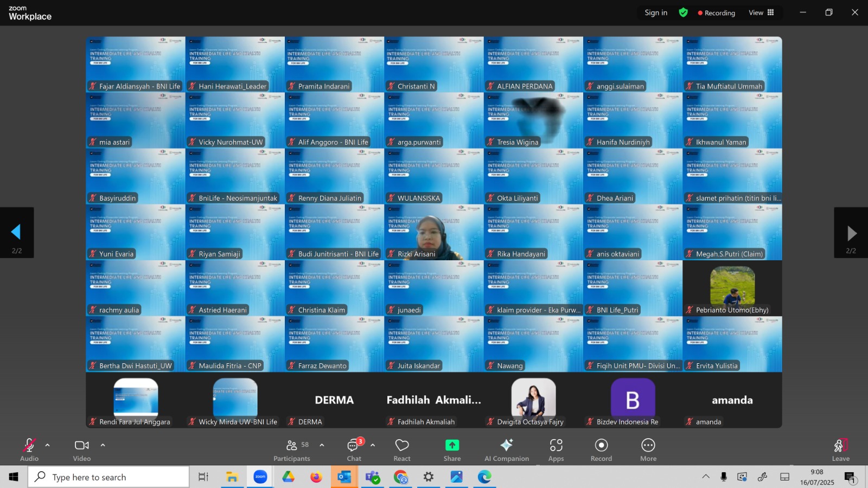Click the Leave meeting button
868x488 pixels.
click(x=841, y=450)
